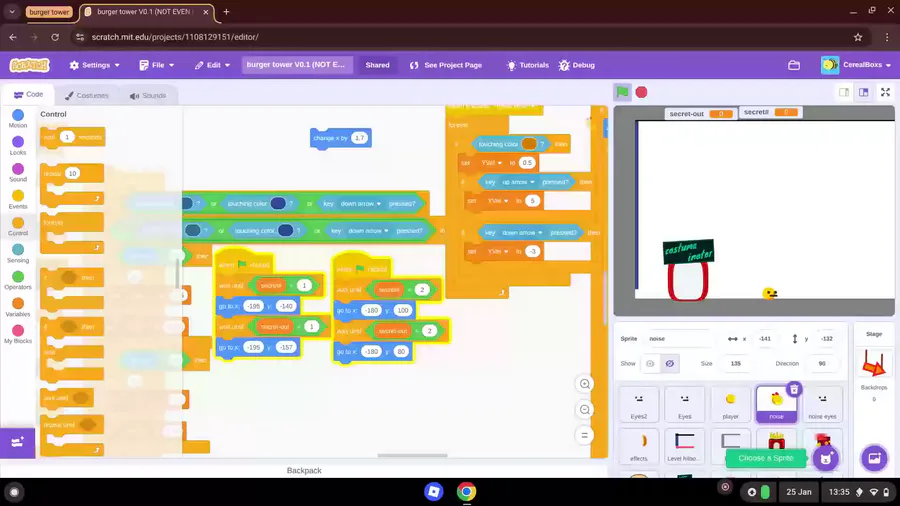Reset workspace zoom to default
The width and height of the screenshot is (900, 506).
(585, 435)
